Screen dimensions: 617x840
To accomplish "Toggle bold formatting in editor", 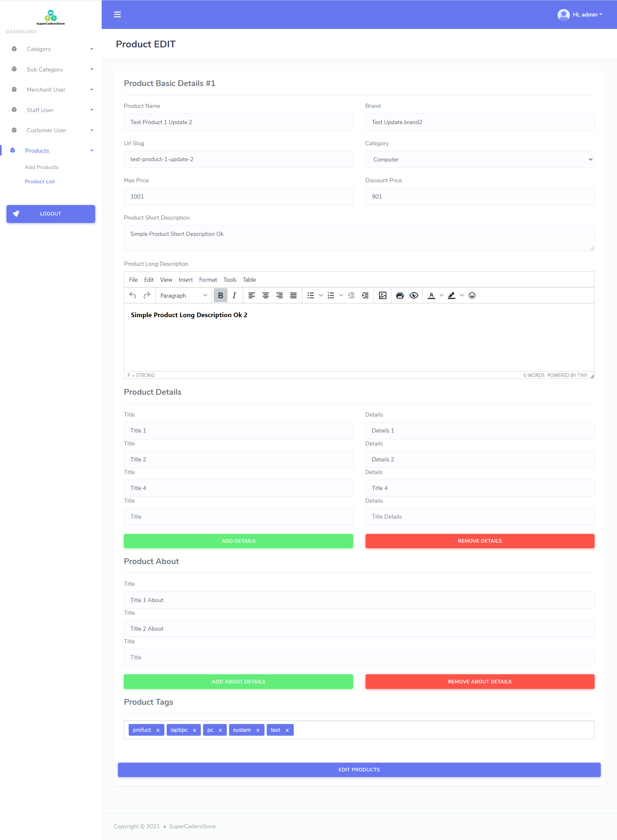I will coord(220,295).
